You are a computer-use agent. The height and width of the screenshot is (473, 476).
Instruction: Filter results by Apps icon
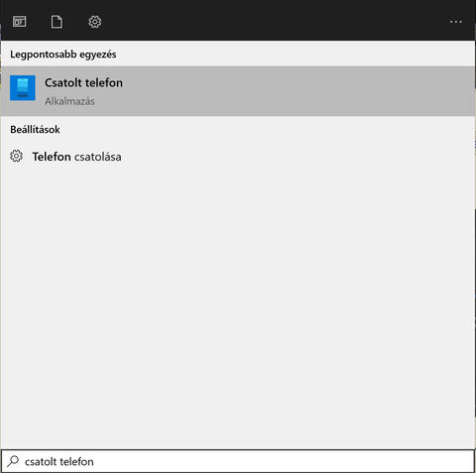(x=20, y=22)
